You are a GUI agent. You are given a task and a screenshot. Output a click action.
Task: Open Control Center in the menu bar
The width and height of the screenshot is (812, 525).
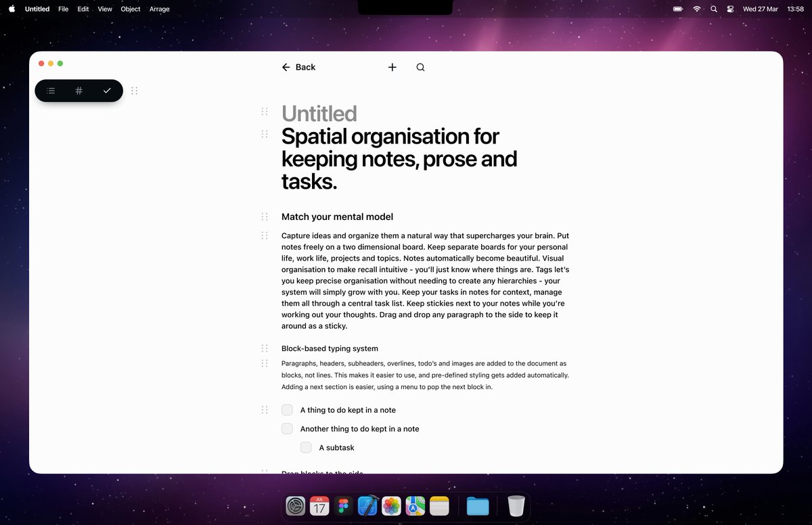coord(730,9)
